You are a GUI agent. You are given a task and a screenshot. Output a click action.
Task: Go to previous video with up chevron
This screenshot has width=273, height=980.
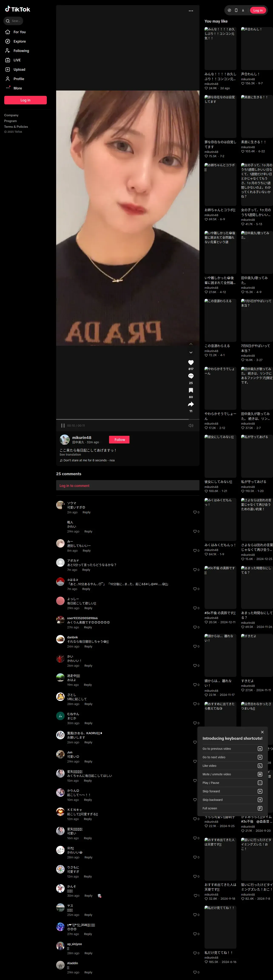click(x=191, y=344)
